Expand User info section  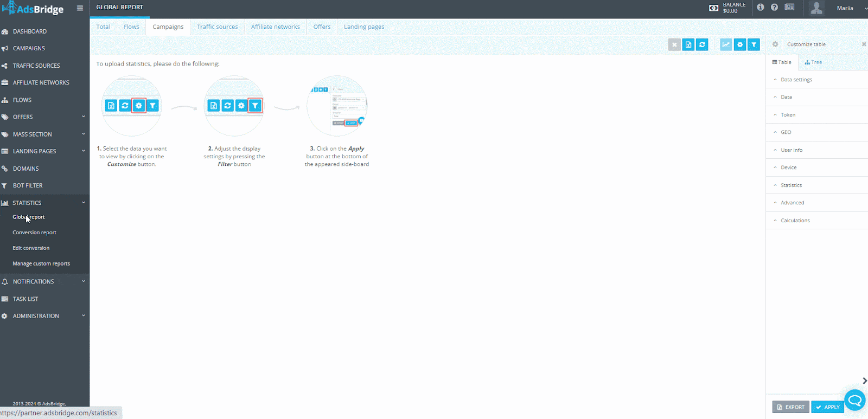(817, 150)
